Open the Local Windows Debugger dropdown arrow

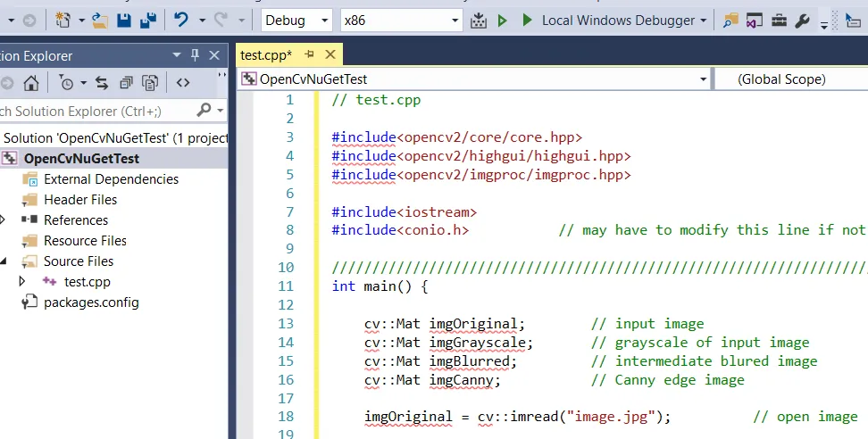tap(704, 21)
